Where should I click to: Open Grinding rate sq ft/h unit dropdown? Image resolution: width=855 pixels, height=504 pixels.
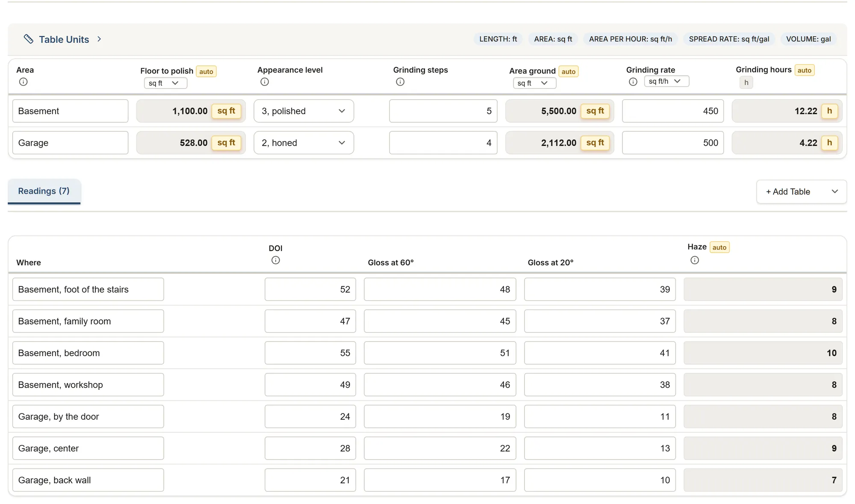(666, 81)
